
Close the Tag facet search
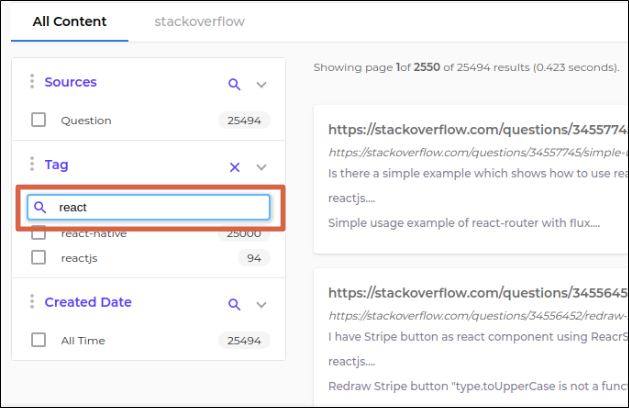[235, 167]
